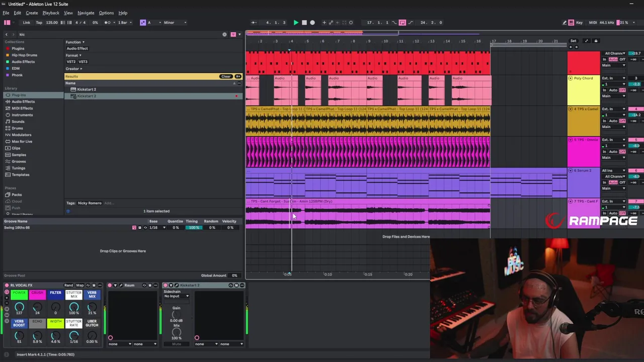644x362 pixels.
Task: Expand the Creator filter group
Action: coord(73,68)
